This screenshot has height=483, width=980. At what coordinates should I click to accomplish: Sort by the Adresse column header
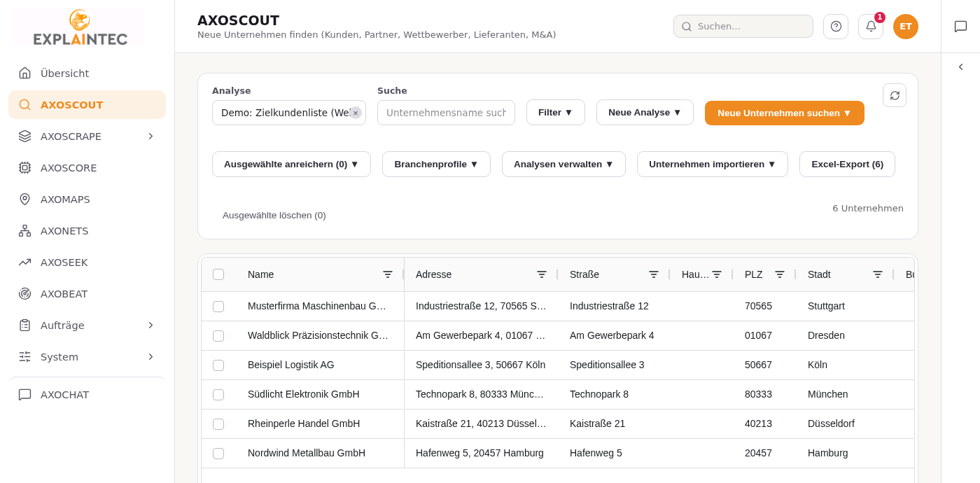pos(433,274)
